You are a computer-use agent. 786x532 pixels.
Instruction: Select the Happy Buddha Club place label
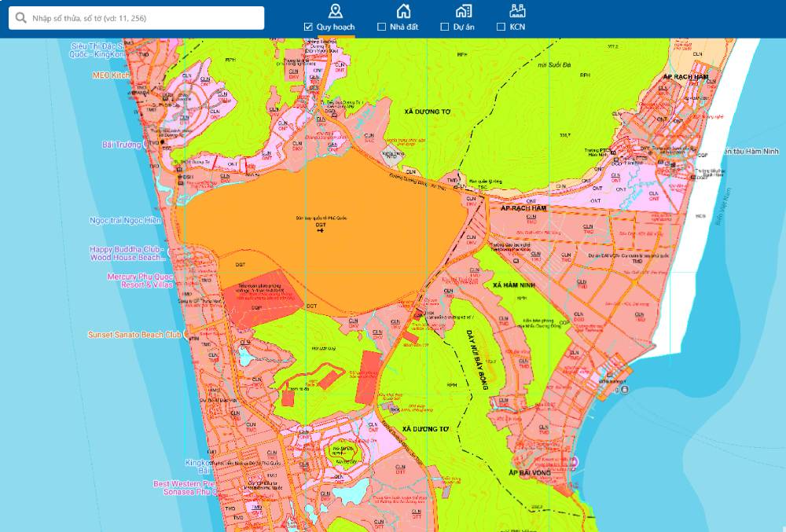tap(128, 253)
